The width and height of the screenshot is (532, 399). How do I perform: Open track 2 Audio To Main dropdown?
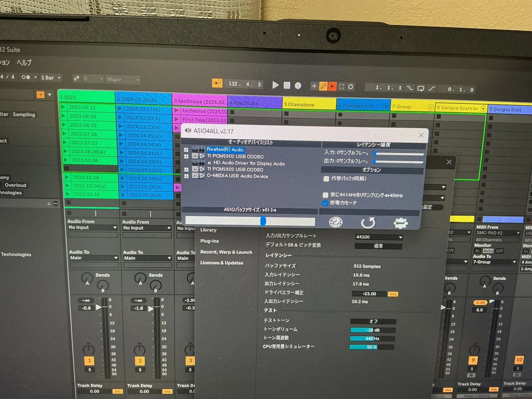147,258
